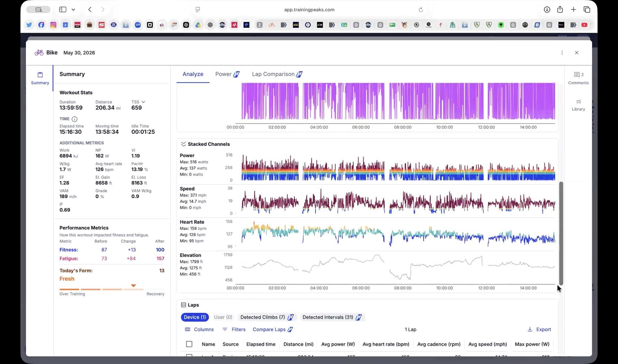Image resolution: width=618 pixels, height=364 pixels.
Task: Open a new Safari tab
Action: click(573, 9)
